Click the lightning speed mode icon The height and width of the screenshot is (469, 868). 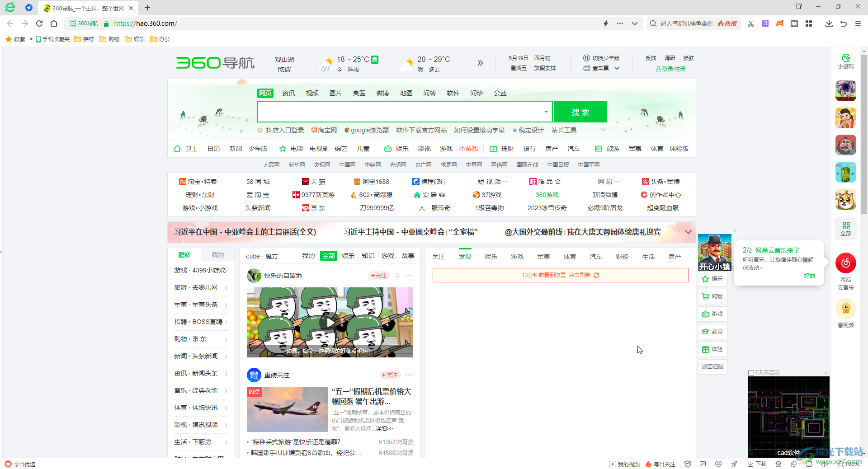point(606,23)
